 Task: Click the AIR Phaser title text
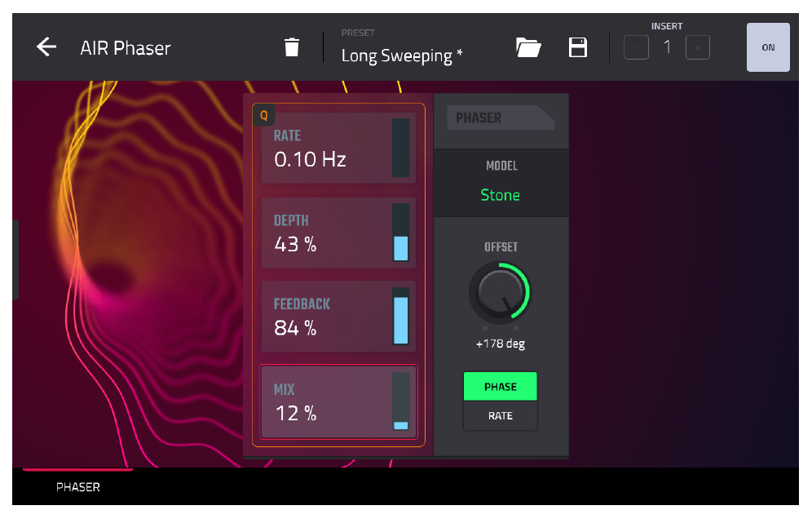(x=126, y=48)
